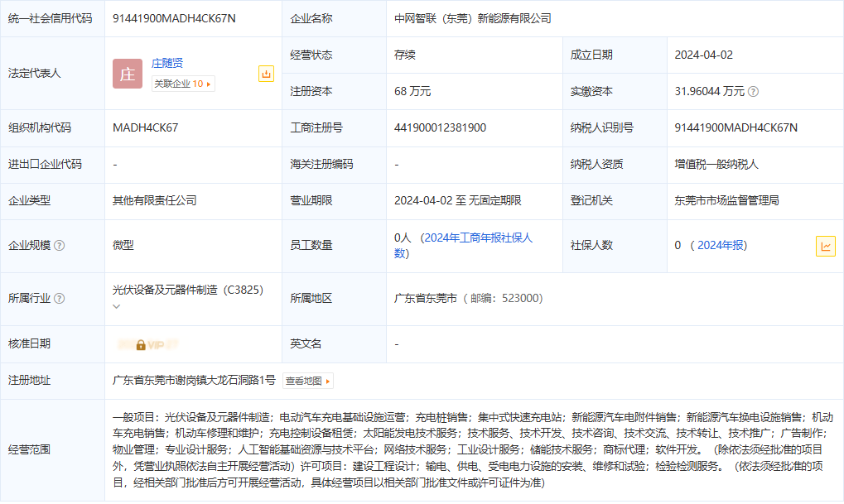
Task: Click the 英文名 label
Action: 306,343
